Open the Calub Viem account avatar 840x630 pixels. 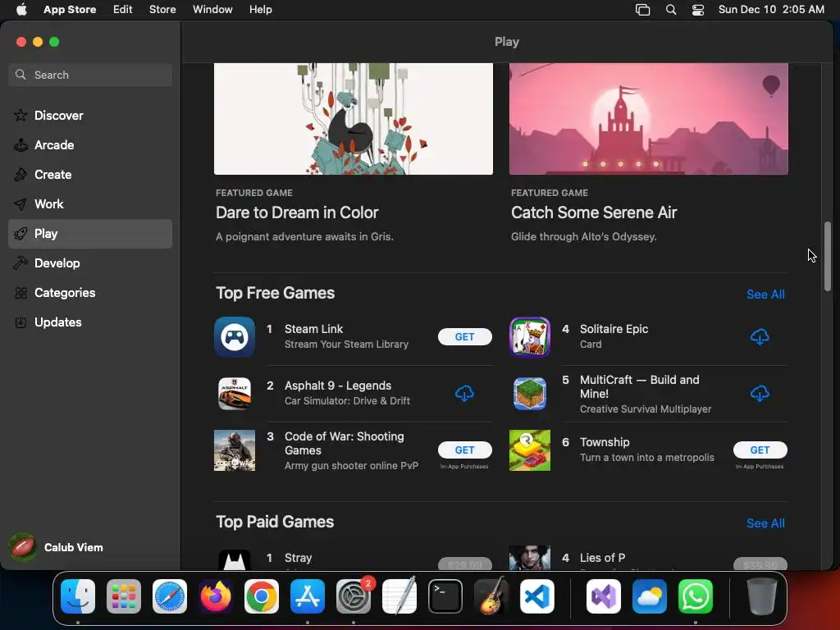tap(22, 547)
